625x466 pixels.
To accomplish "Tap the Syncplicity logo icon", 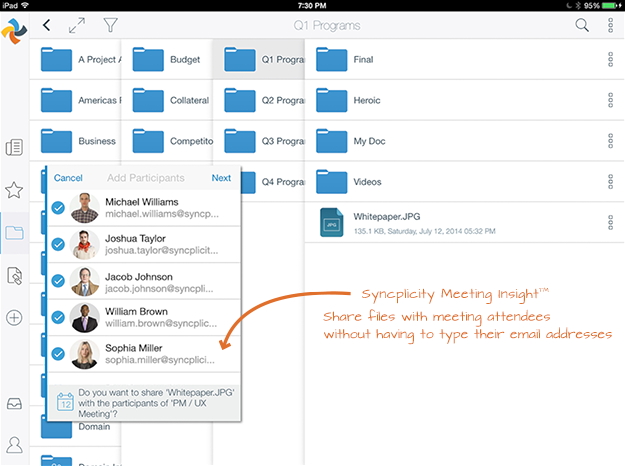I will tap(14, 31).
